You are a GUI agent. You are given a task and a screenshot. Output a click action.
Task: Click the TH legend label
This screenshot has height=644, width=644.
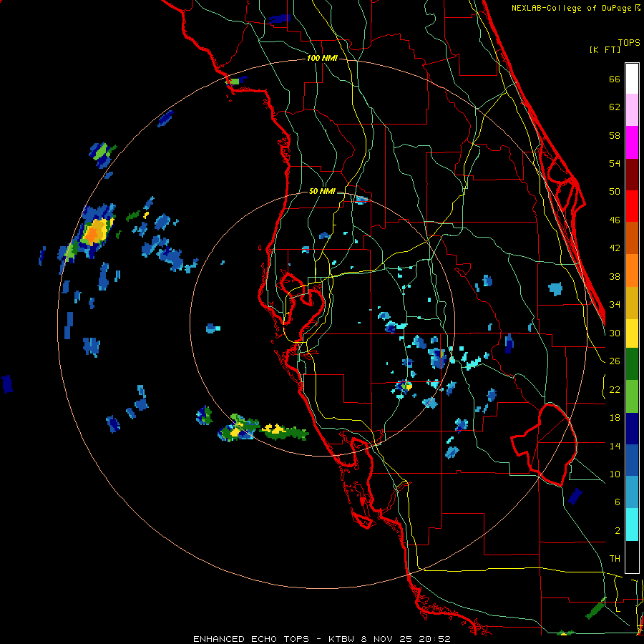click(x=615, y=559)
